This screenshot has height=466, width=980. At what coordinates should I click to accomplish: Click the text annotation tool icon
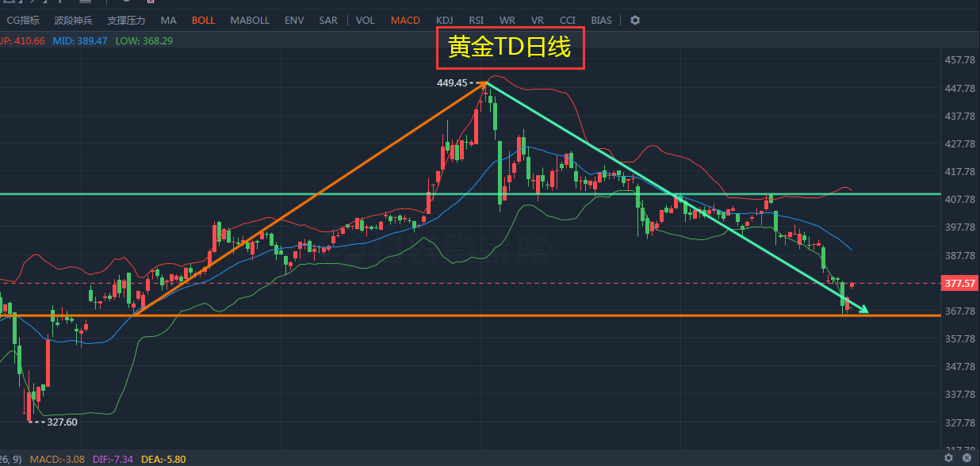(x=59, y=3)
